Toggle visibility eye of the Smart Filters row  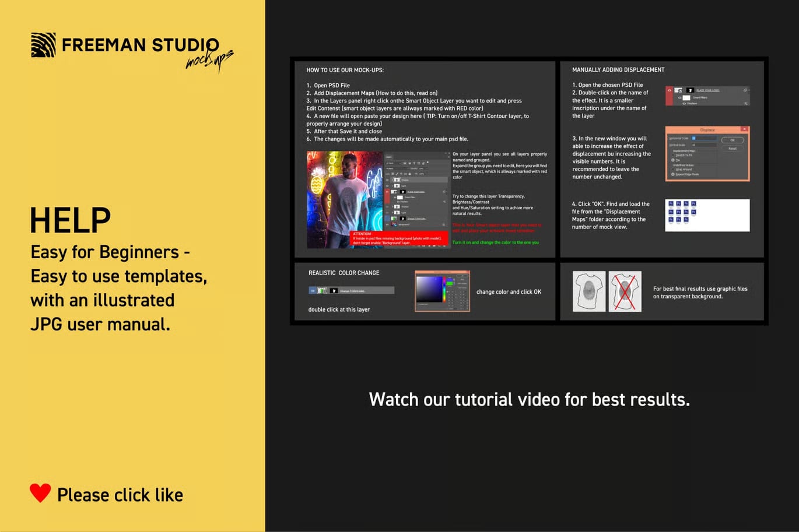(x=679, y=97)
